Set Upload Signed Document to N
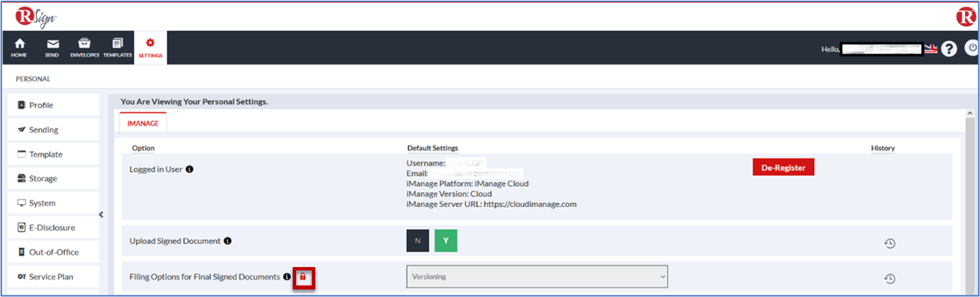This screenshot has width=980, height=297. coord(417,241)
